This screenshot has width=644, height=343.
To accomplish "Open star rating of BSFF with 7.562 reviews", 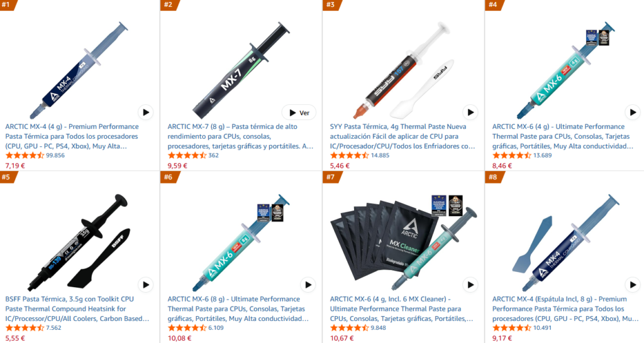I will pos(25,328).
